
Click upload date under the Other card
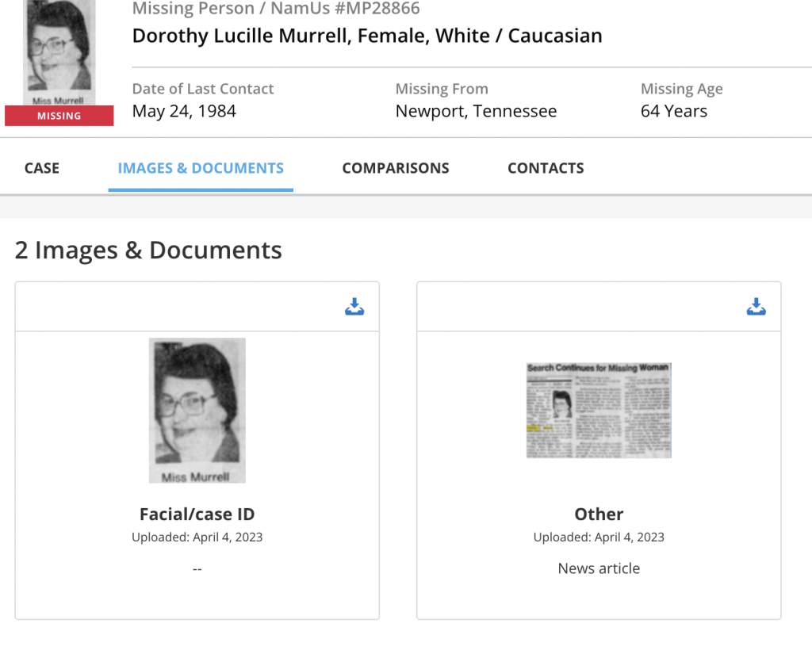pyautogui.click(x=599, y=537)
